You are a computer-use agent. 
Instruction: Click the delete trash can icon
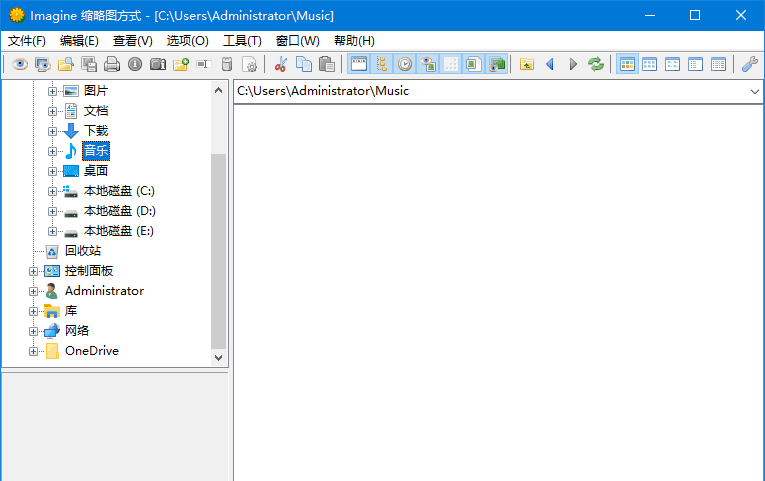pyautogui.click(x=226, y=64)
